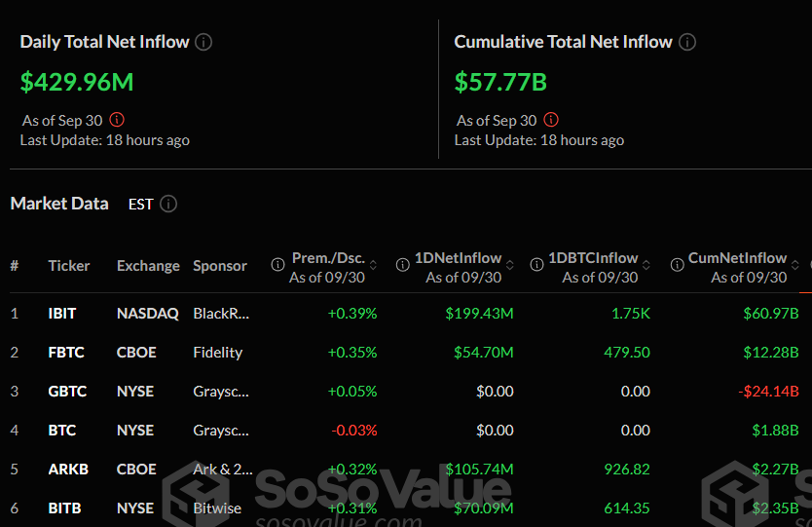Click the EST timezone label
Image resolution: width=812 pixels, height=527 pixels.
[x=140, y=205]
